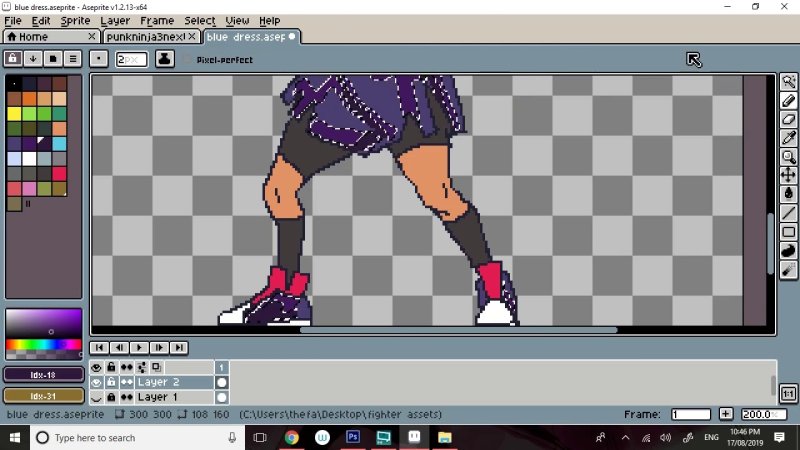Toggle onion skin icon in timeline header
800x450 pixels.
[157, 367]
